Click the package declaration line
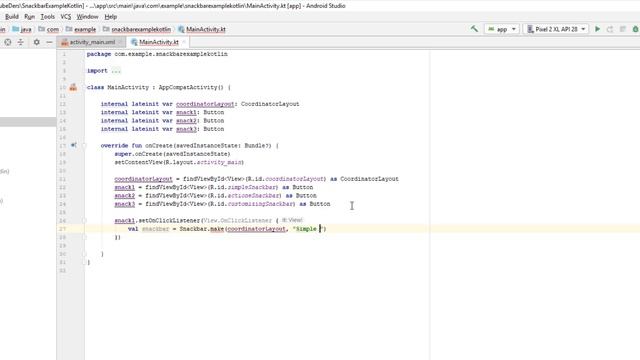640x360 pixels. (157, 54)
